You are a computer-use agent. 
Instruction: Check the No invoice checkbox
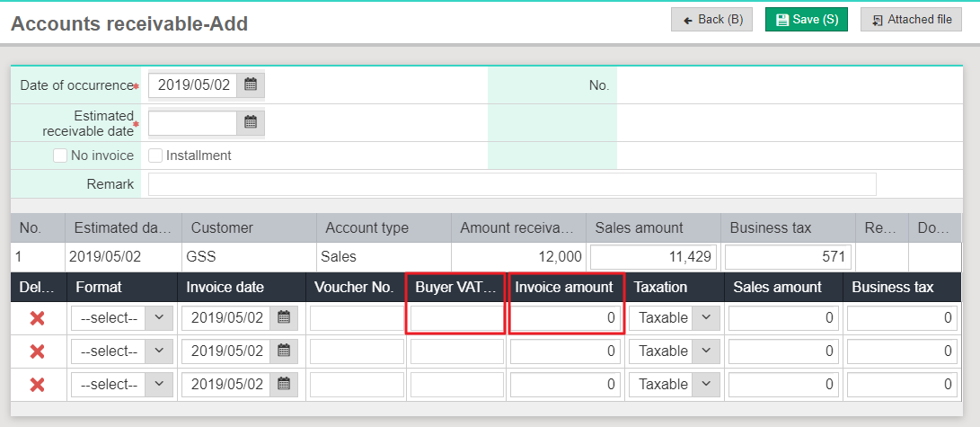[60, 156]
